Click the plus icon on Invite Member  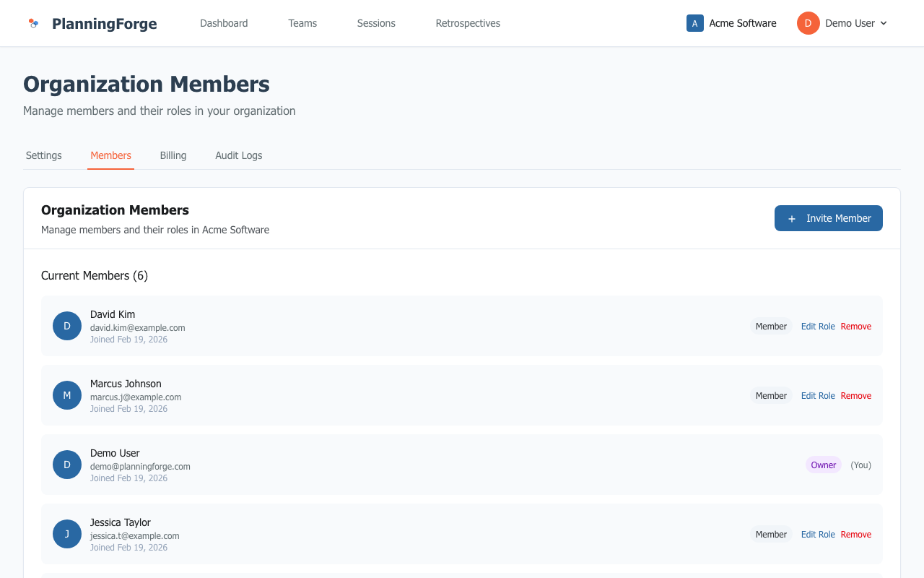793,218
